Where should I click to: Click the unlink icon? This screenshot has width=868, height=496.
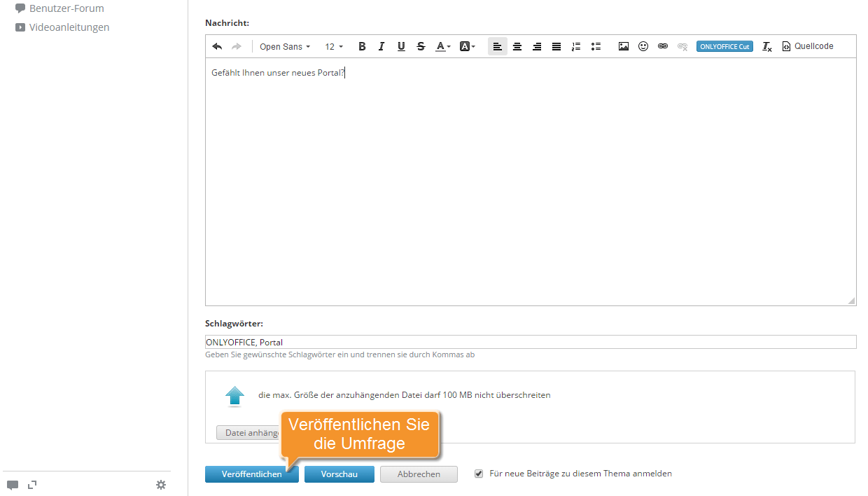[x=682, y=47]
